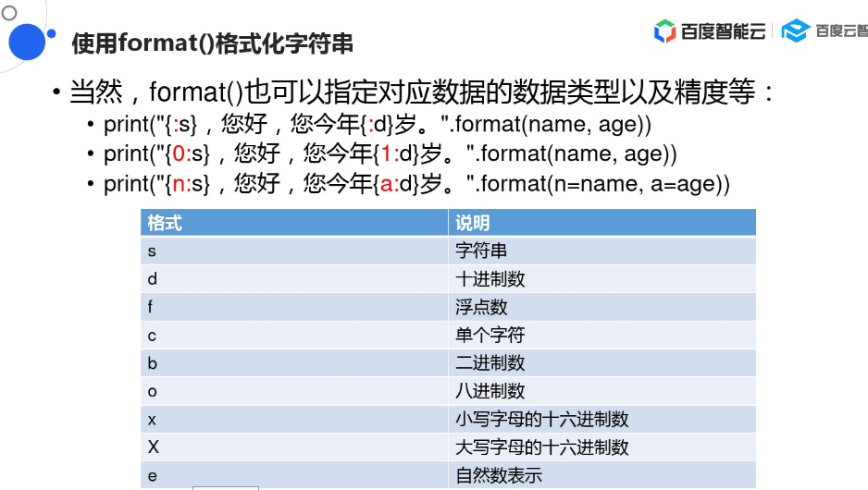Click the '八进制数' description cell
The width and height of the screenshot is (868, 490).
click(601, 392)
